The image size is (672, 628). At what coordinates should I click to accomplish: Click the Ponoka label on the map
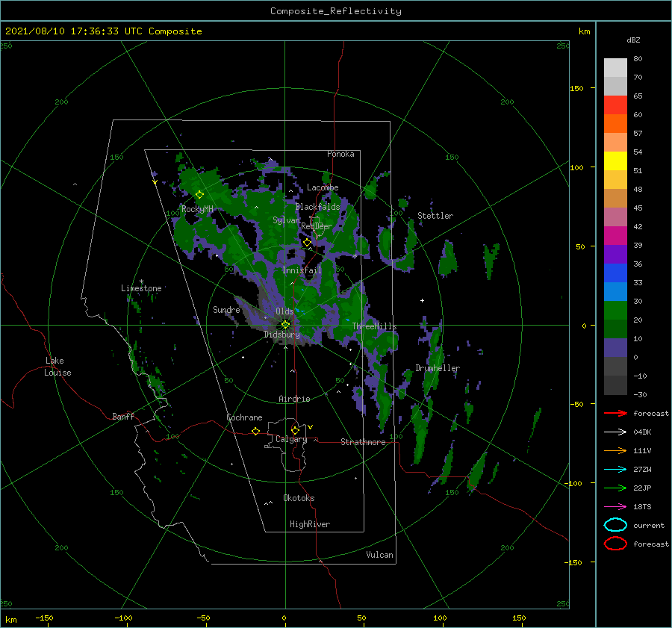(340, 154)
